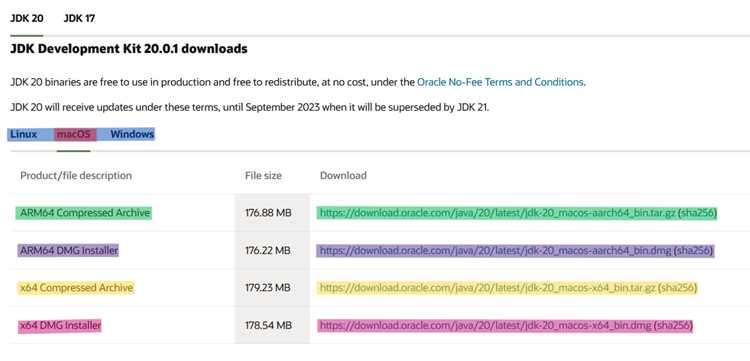Download the macOS aarch64 DMG installer link
The image size is (750, 361).
pyautogui.click(x=496, y=250)
